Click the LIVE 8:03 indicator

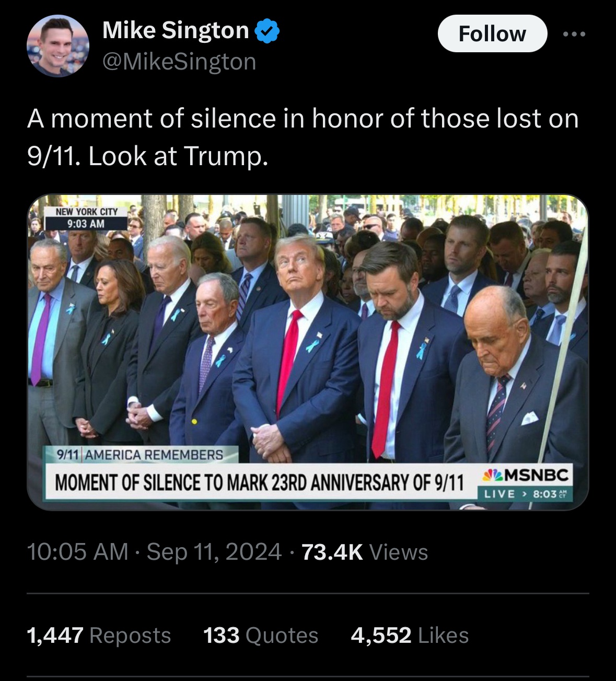pos(526,493)
